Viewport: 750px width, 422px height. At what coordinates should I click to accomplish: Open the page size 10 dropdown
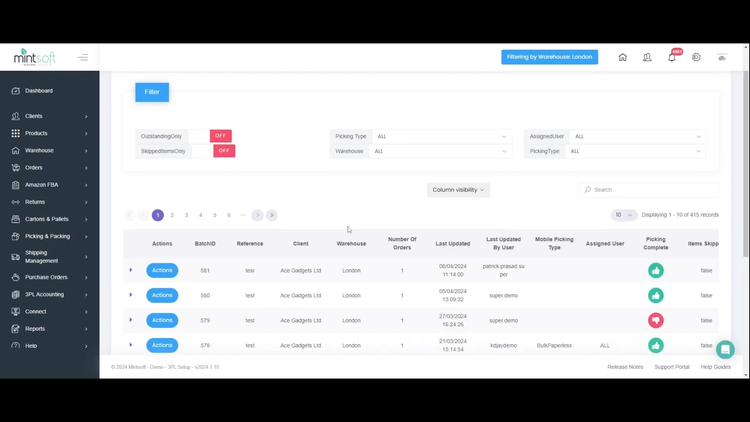[x=624, y=215]
